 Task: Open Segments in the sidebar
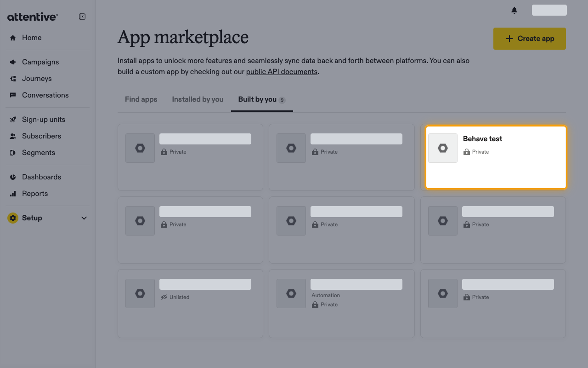coord(39,153)
